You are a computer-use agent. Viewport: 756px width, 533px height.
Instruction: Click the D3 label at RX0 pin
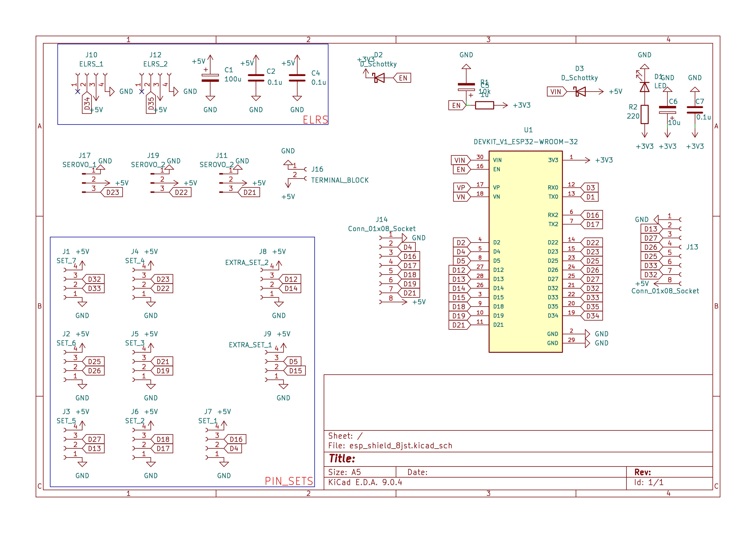pyautogui.click(x=590, y=188)
